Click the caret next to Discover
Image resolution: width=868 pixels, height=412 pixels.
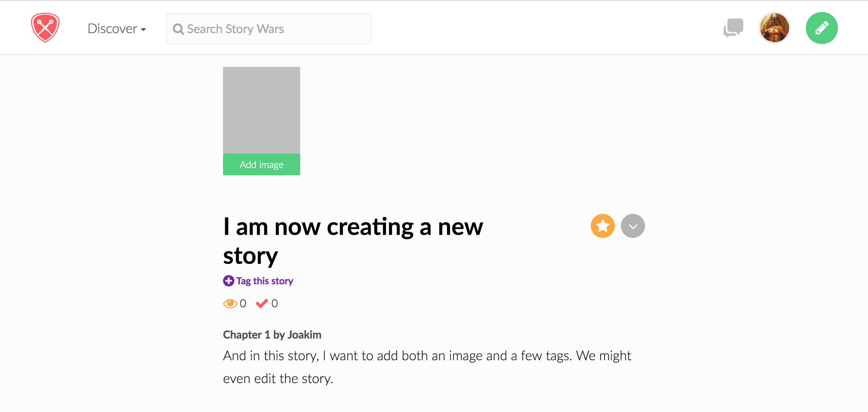point(143,30)
